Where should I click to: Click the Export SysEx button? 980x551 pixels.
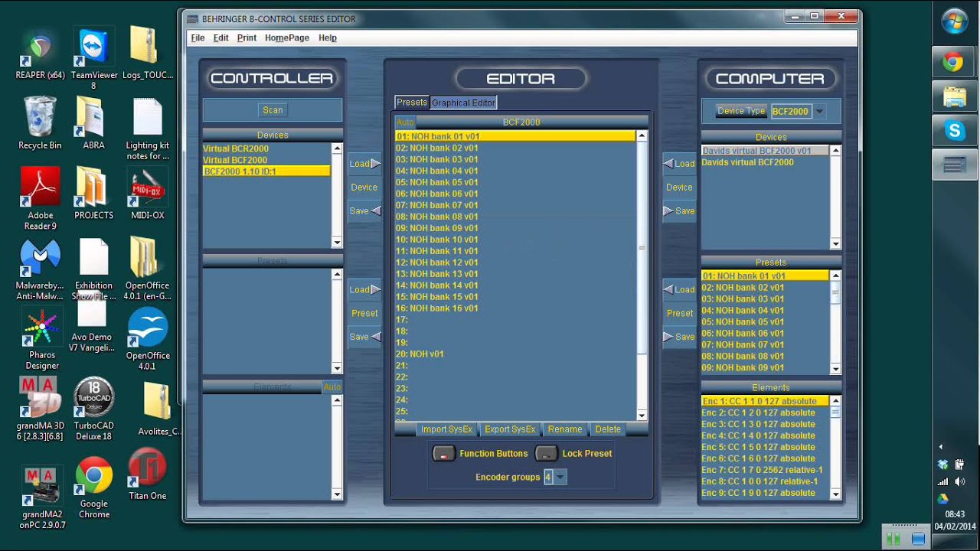[x=510, y=429]
